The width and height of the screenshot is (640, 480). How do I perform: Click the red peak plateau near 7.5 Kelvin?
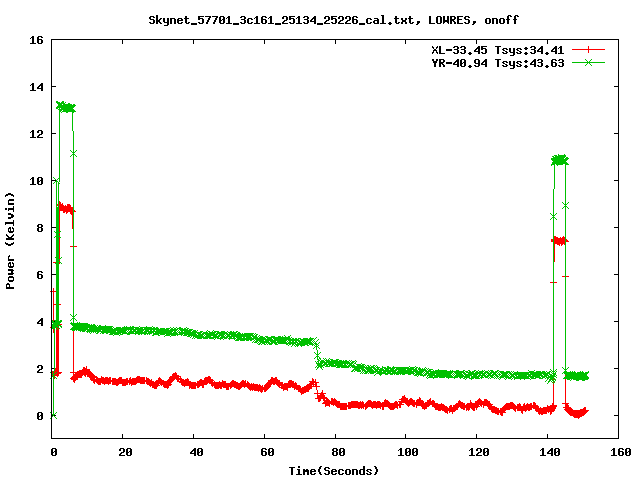pos(560,241)
